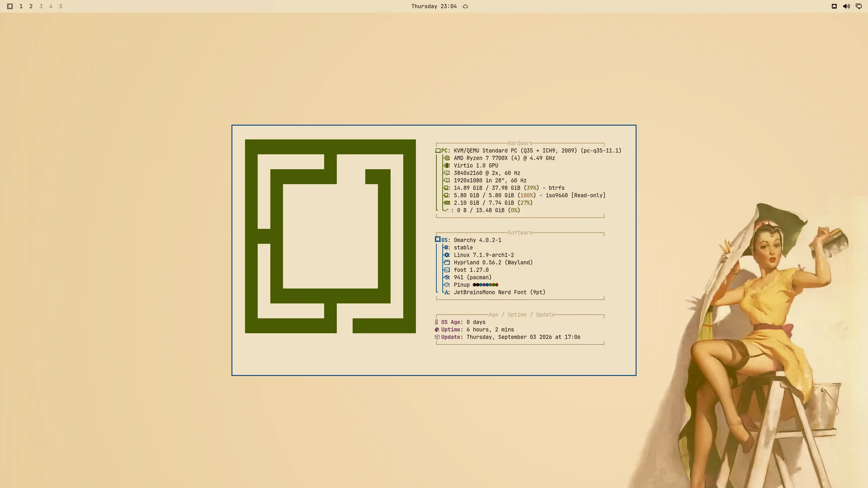868x488 pixels.
Task: Switch to workspace 3
Action: pos(41,6)
